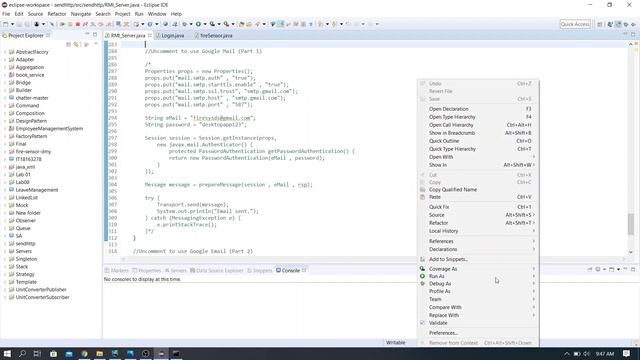Switch to the Markers tab
640x360 pixels.
(117, 271)
